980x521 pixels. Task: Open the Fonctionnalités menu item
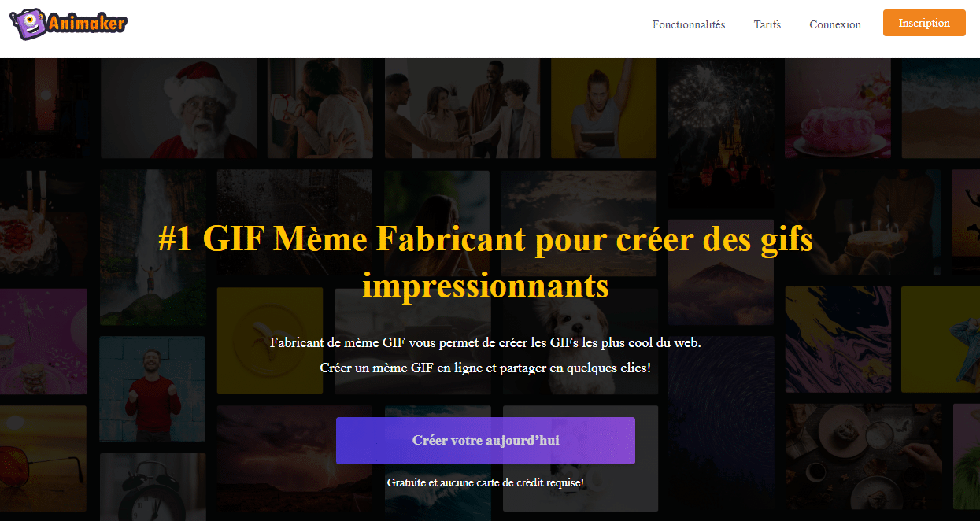click(688, 24)
